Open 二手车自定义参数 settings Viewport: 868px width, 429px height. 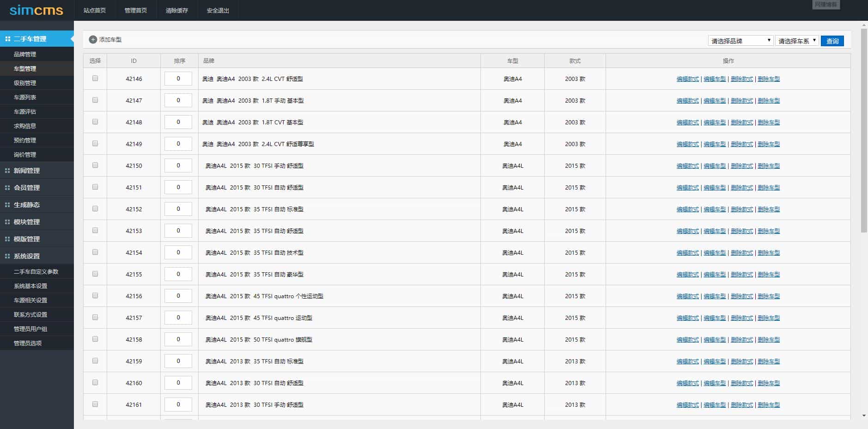coord(37,271)
